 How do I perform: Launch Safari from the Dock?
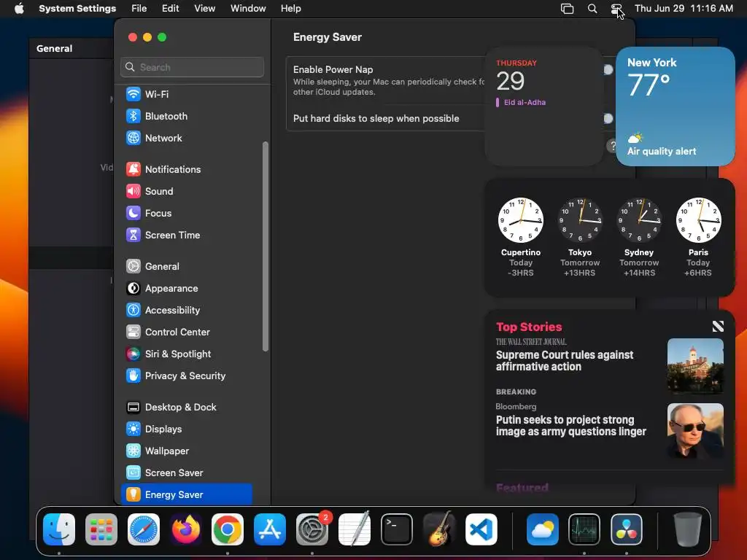click(144, 529)
